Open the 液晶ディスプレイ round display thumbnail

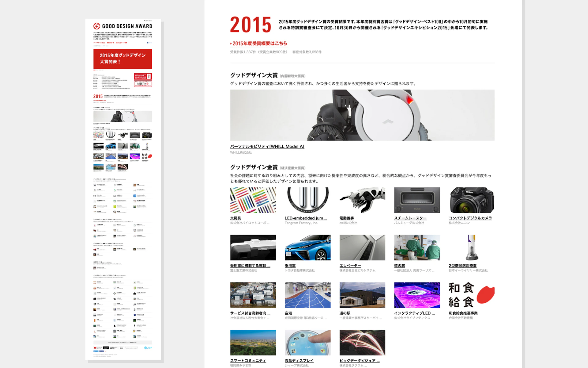(307, 343)
